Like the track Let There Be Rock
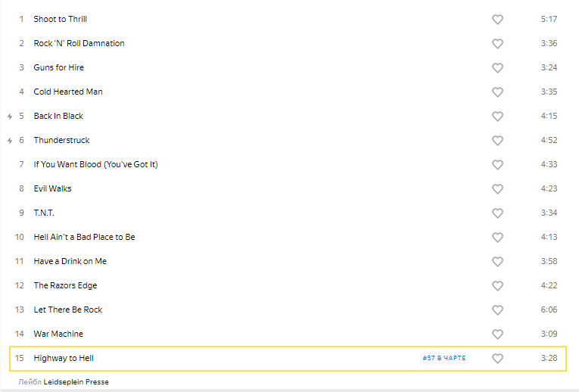The image size is (579, 392). (497, 310)
